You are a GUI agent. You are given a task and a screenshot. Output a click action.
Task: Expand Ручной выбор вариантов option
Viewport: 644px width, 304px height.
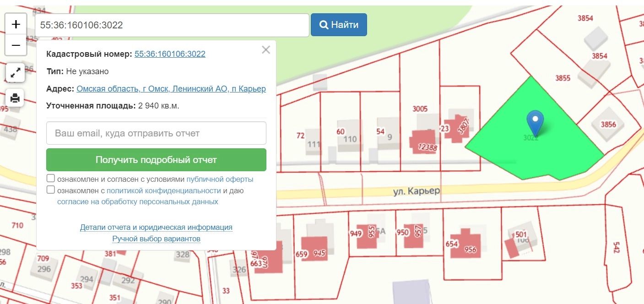pos(156,239)
